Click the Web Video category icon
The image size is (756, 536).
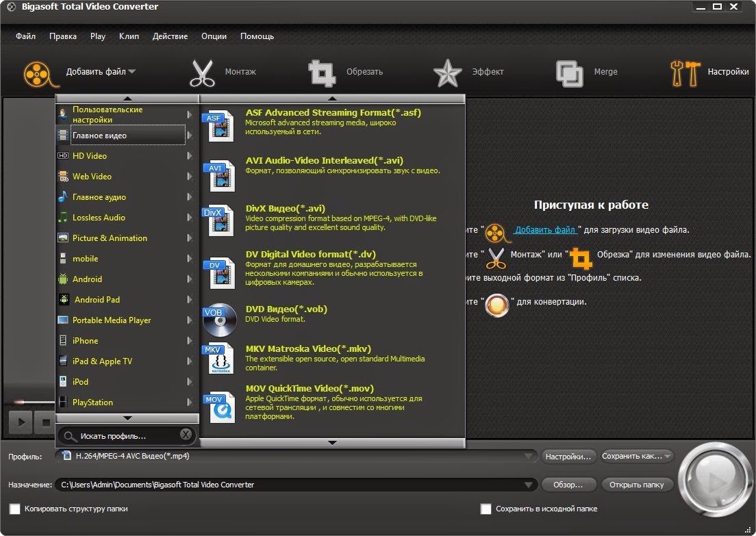click(x=63, y=177)
